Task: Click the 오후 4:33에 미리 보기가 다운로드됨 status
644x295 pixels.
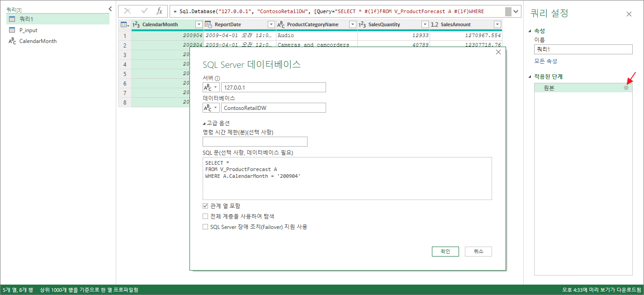Action: pyautogui.click(x=601, y=290)
